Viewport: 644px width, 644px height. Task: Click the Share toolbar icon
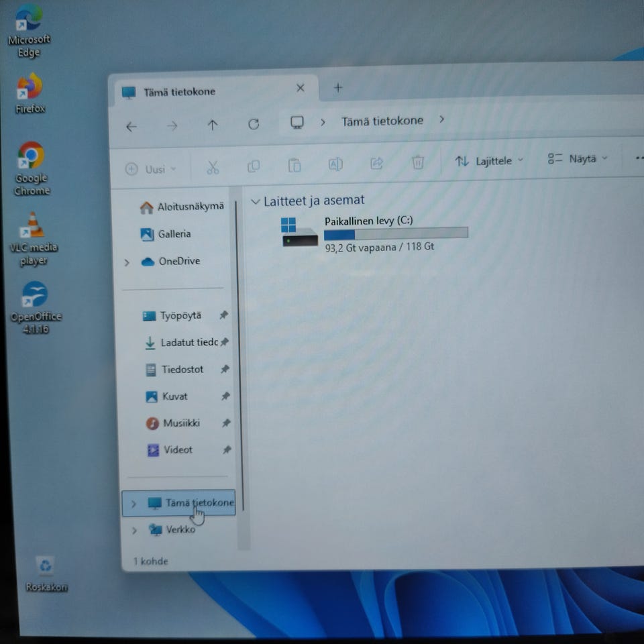[376, 163]
